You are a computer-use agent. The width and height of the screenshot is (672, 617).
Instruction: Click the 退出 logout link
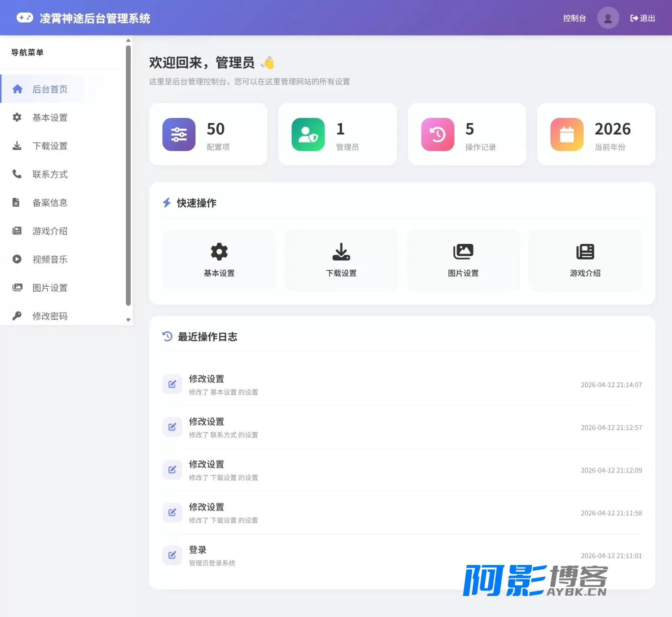point(643,18)
